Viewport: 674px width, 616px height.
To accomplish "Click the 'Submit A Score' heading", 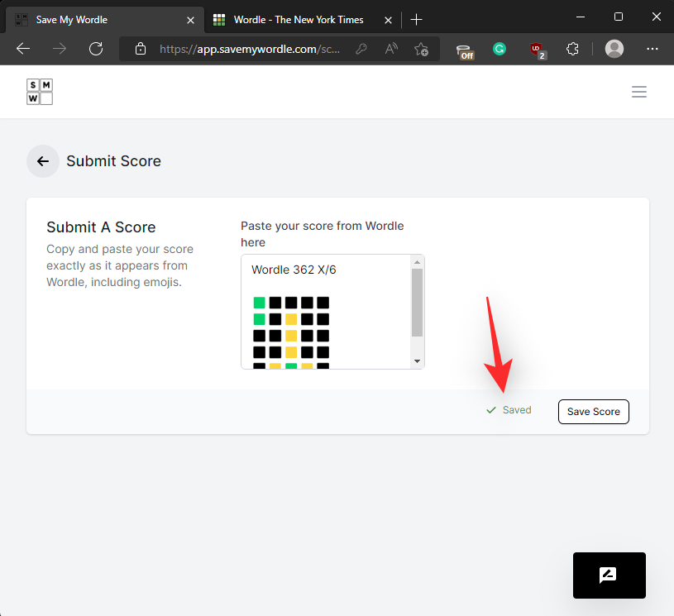I will click(x=101, y=227).
